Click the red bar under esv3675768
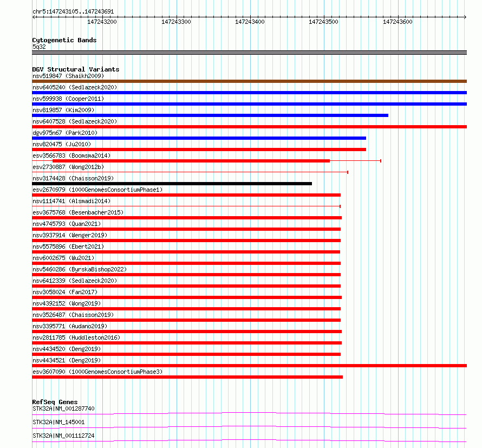482x448 pixels. click(x=187, y=218)
